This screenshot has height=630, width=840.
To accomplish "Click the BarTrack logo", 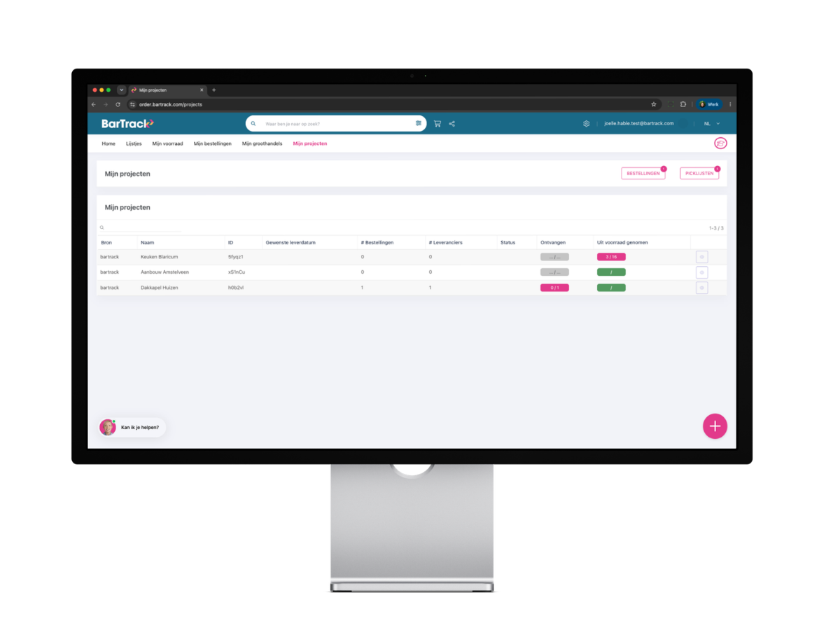I will [127, 124].
